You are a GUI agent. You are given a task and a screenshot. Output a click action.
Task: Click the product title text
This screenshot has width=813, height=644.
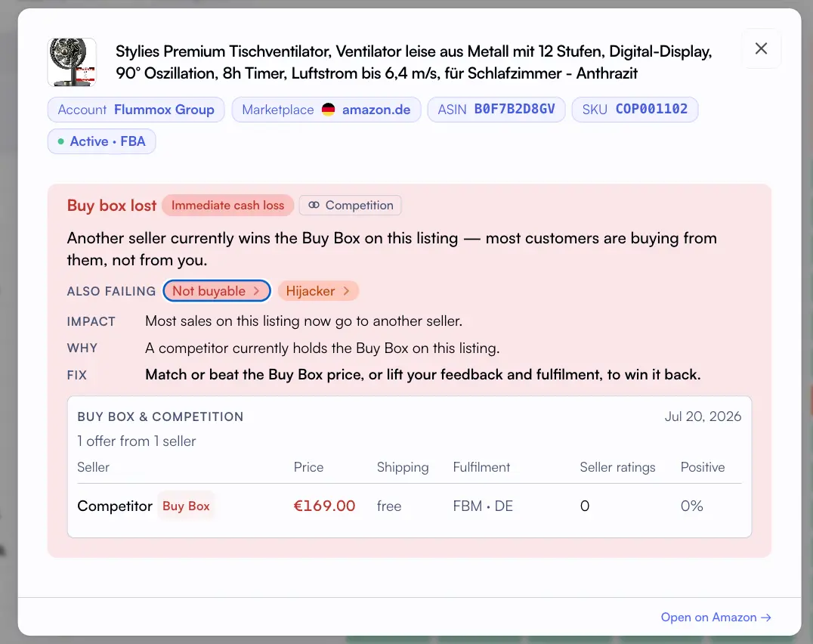[x=414, y=62]
